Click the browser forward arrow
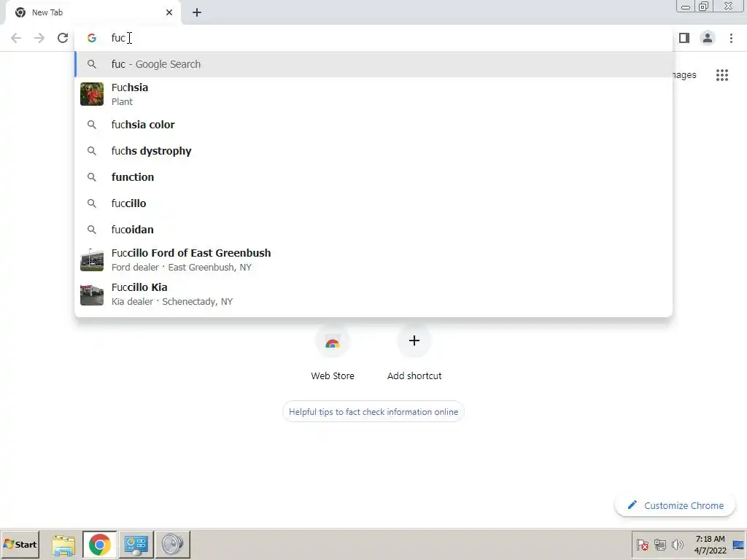 coord(39,38)
